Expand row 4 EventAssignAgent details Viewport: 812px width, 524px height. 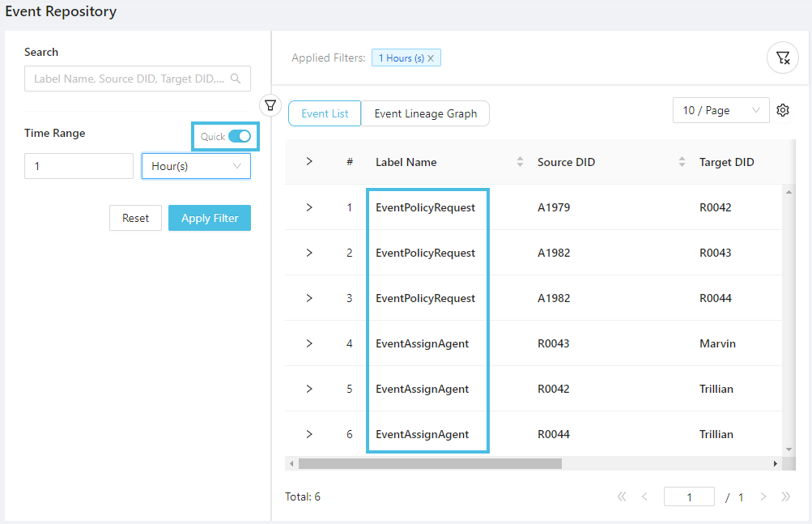click(309, 343)
